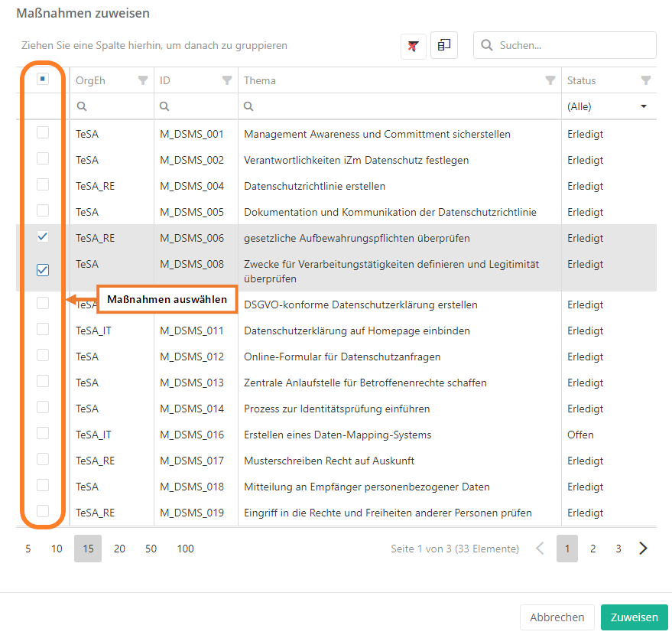Click the Status column filter funnel
The height and width of the screenshot is (635, 672).
(645, 80)
